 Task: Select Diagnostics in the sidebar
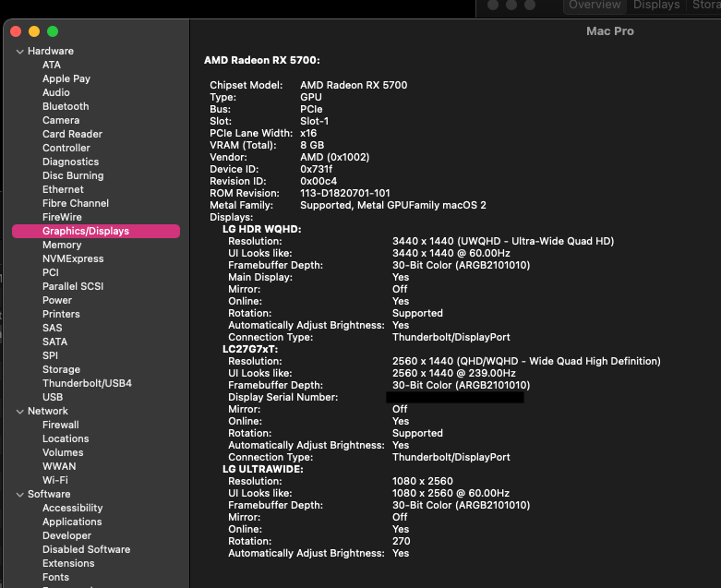[70, 162]
